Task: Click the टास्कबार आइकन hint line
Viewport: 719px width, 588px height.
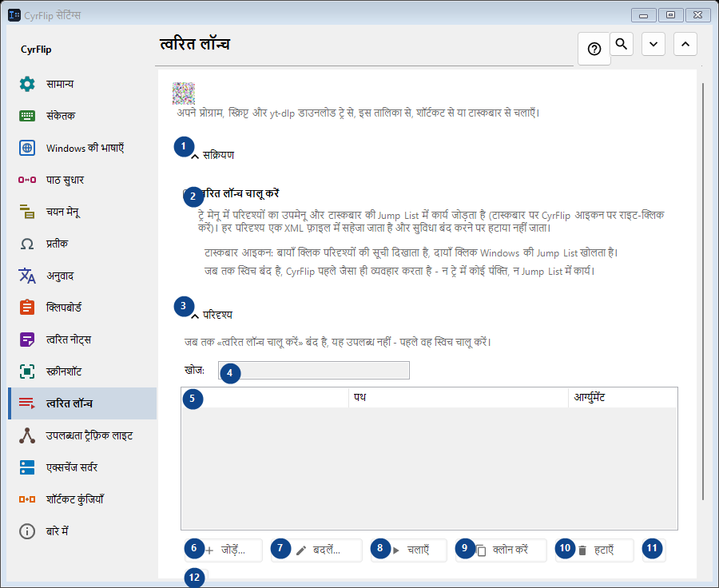Action: click(x=411, y=252)
